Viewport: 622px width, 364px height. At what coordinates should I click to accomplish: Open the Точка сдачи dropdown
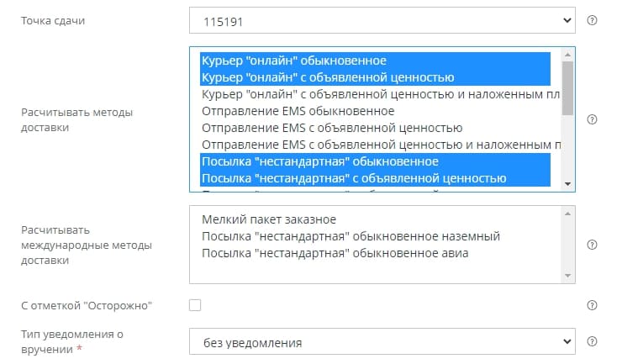click(x=382, y=19)
